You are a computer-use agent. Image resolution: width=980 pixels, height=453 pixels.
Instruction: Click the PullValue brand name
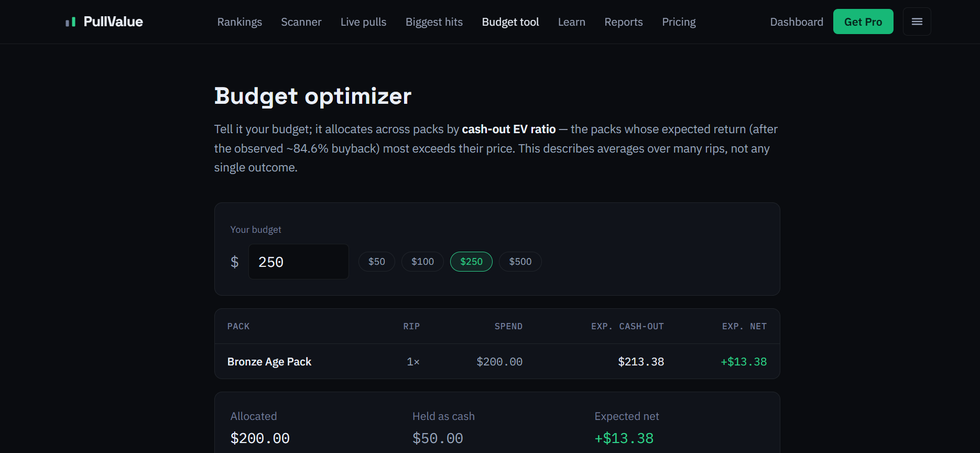tap(113, 21)
